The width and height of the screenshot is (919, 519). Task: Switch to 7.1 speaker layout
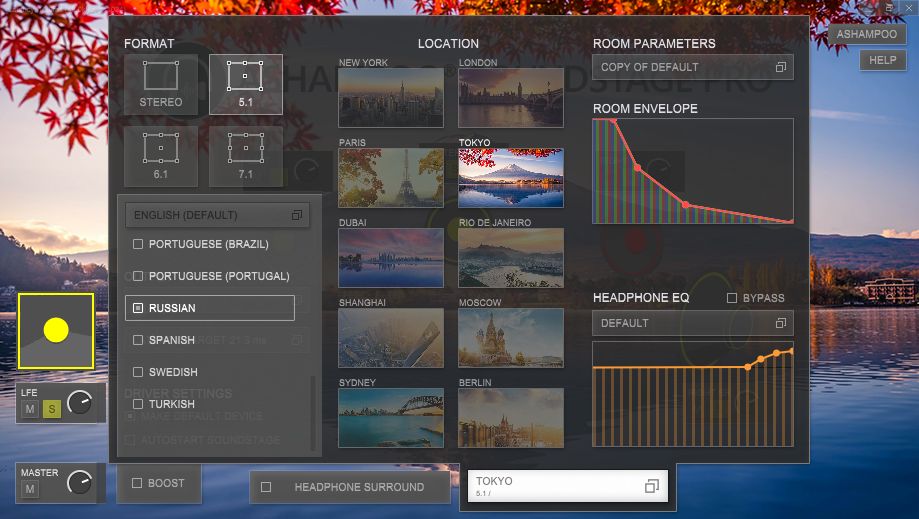pos(246,156)
